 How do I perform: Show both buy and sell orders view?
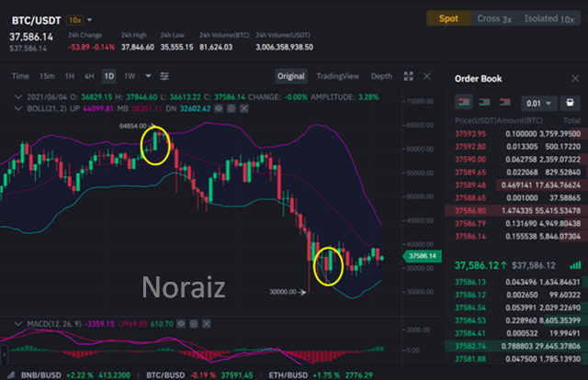tap(464, 102)
